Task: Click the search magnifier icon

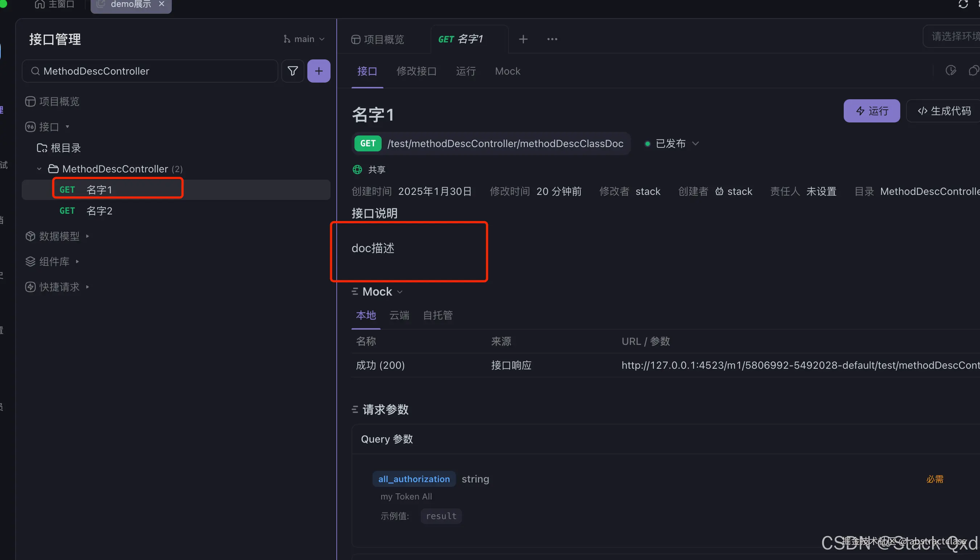Action: [x=35, y=71]
